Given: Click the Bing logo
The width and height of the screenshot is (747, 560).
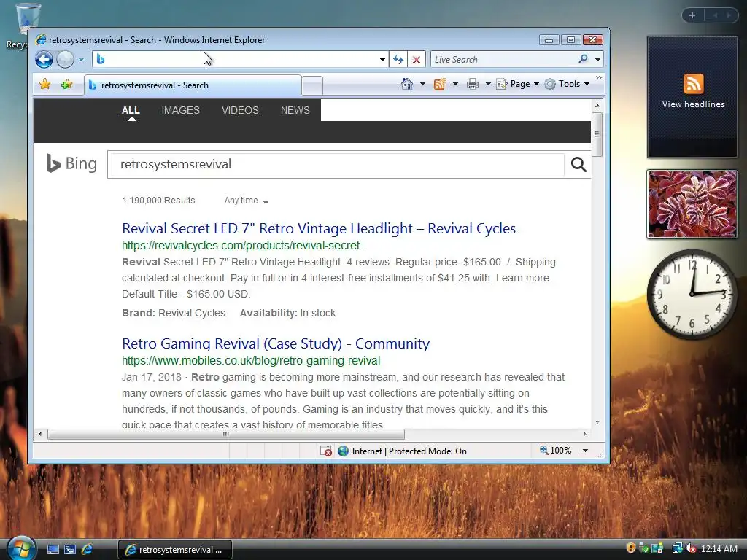Looking at the screenshot, I should point(71,163).
